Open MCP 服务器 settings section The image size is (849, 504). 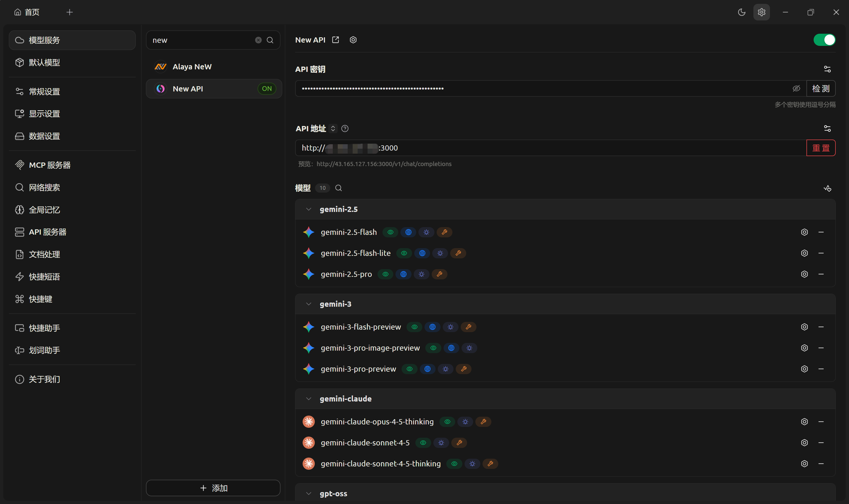pyautogui.click(x=49, y=165)
